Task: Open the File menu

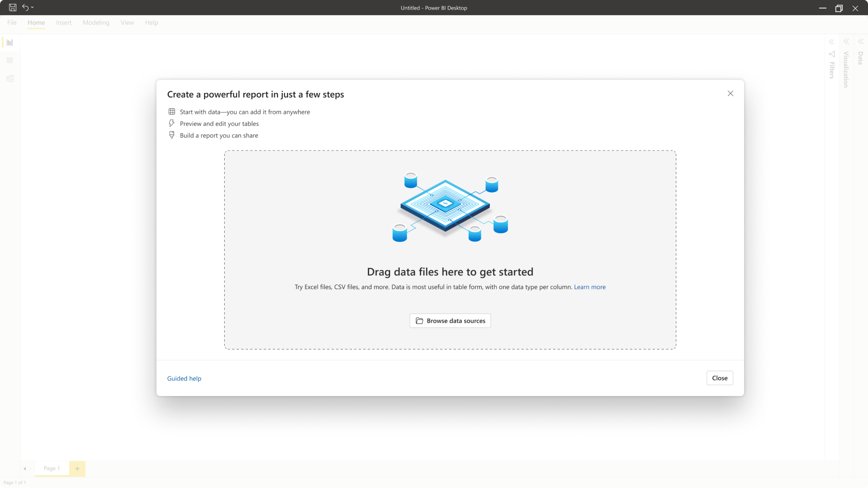Action: point(12,22)
